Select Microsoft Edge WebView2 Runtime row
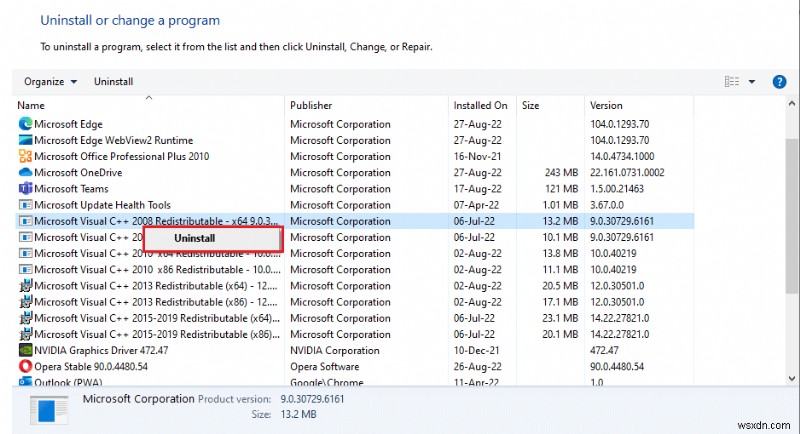Image resolution: width=800 pixels, height=434 pixels. (x=113, y=140)
